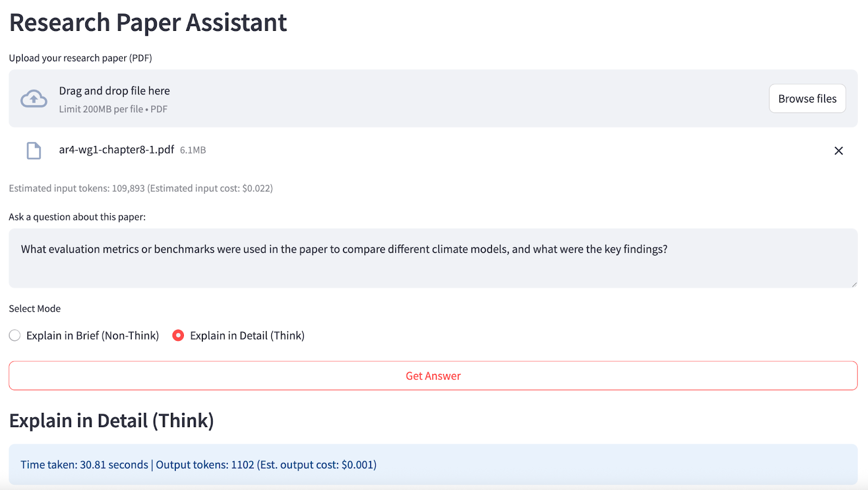The height and width of the screenshot is (490, 868).
Task: Click the Select Mode label
Action: (34, 308)
